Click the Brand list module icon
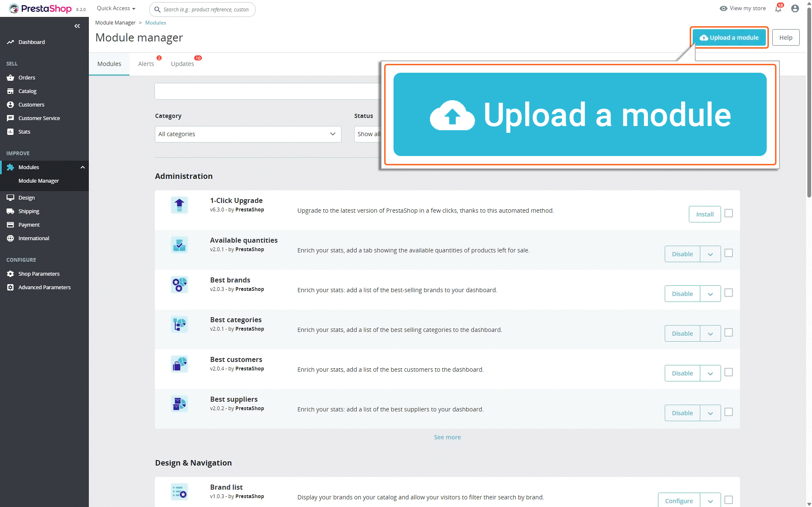Viewport: 812px width, 507px height. (179, 492)
